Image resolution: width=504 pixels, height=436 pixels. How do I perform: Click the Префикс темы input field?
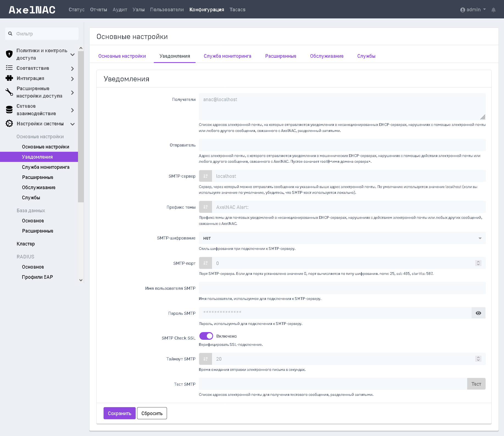pos(349,207)
